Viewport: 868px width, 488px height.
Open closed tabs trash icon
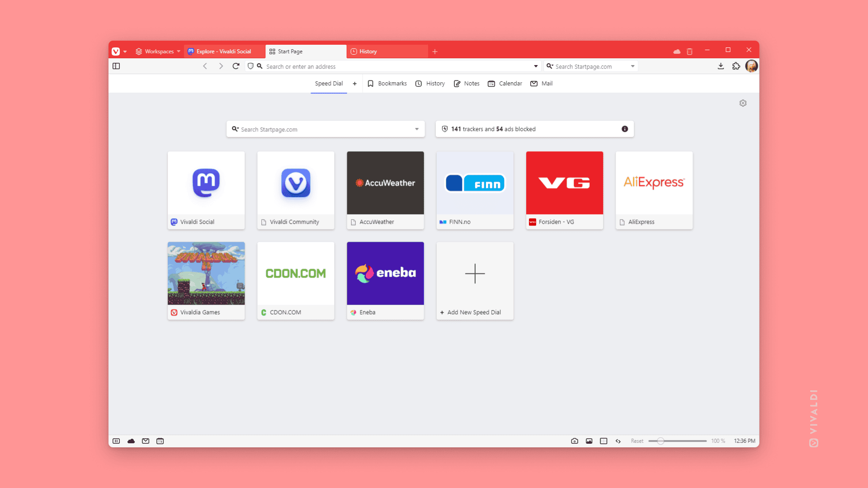point(689,52)
